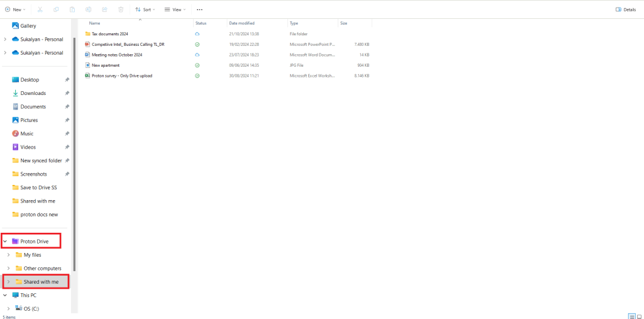Select This PC in the navigation pane
The height and width of the screenshot is (319, 644).
[x=28, y=295]
